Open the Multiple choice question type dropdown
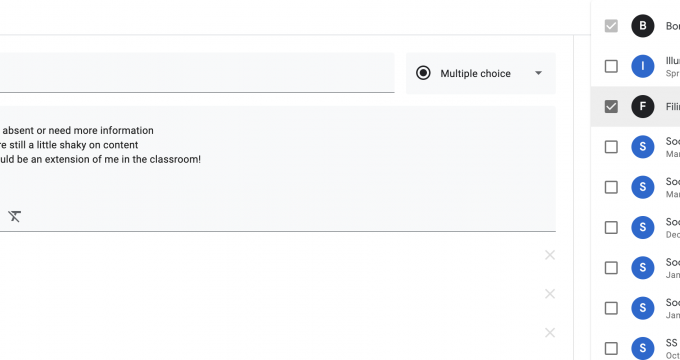Viewport: 680px width, 360px height. click(x=481, y=73)
